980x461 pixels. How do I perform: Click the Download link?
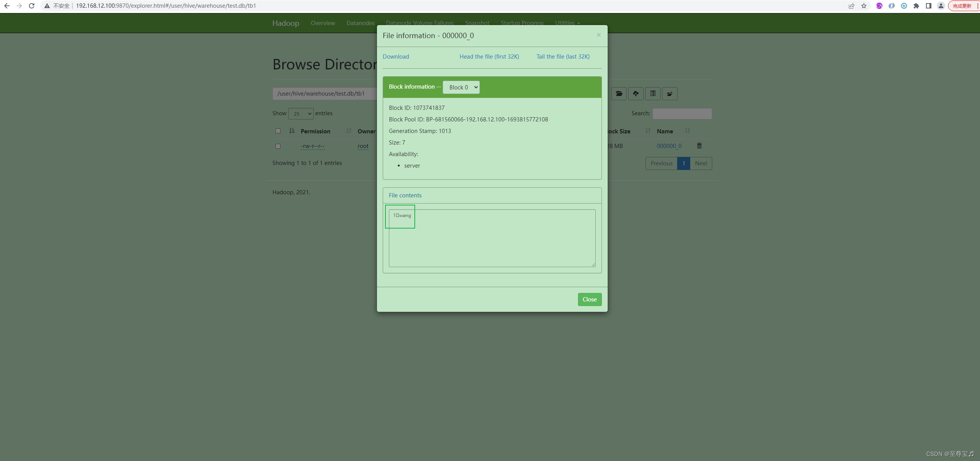[x=395, y=57]
